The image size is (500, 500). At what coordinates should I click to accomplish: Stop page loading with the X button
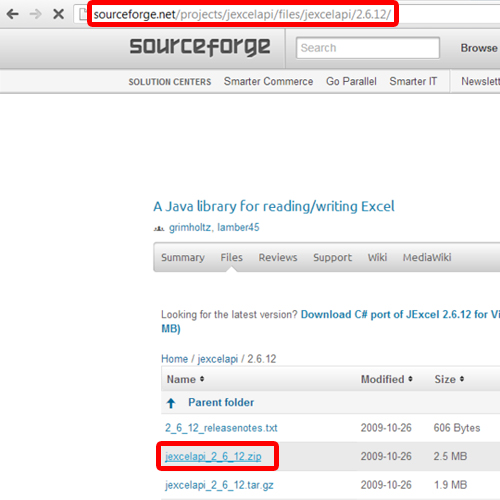tap(59, 14)
